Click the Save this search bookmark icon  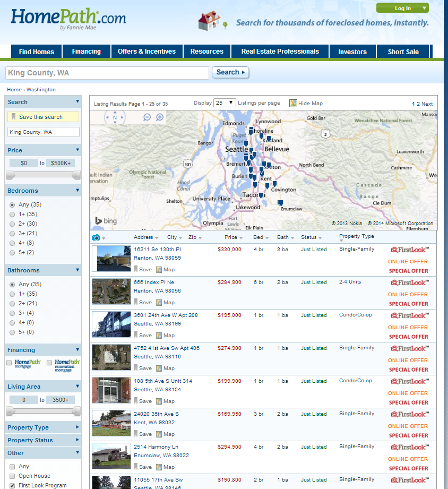(x=13, y=117)
